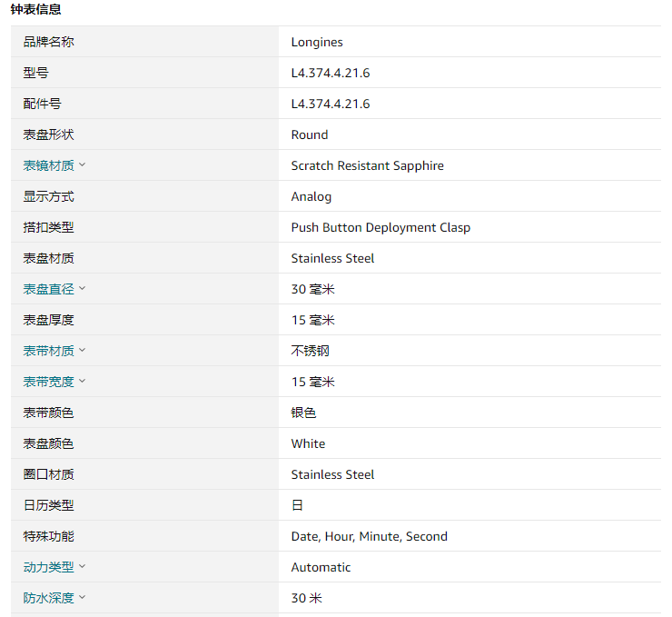Expand the chevron next to 表带材质

click(x=83, y=350)
